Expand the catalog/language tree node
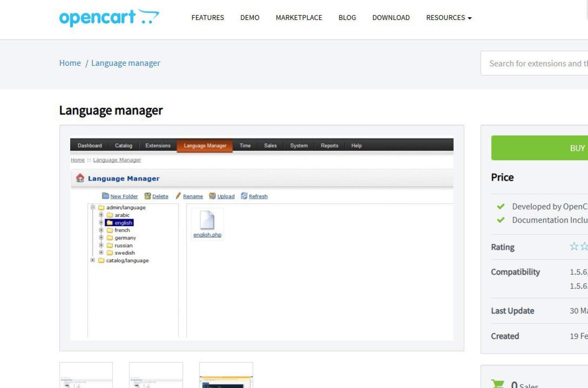 pyautogui.click(x=93, y=260)
